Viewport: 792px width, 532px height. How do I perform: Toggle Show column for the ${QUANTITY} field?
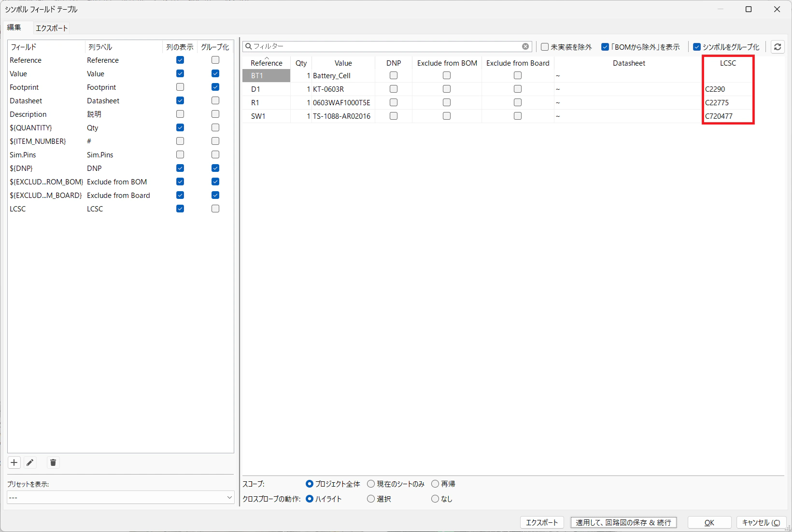(180, 127)
